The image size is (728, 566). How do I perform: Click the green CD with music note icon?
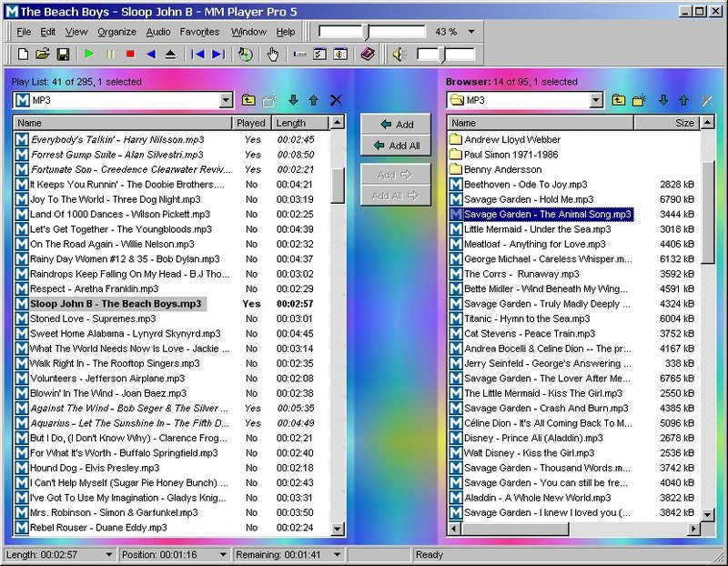[246, 55]
